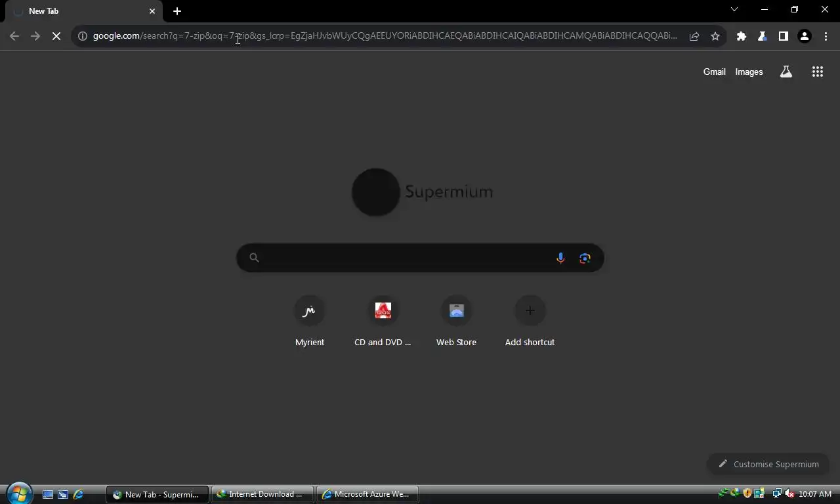Open the Web Store shortcut

456,322
